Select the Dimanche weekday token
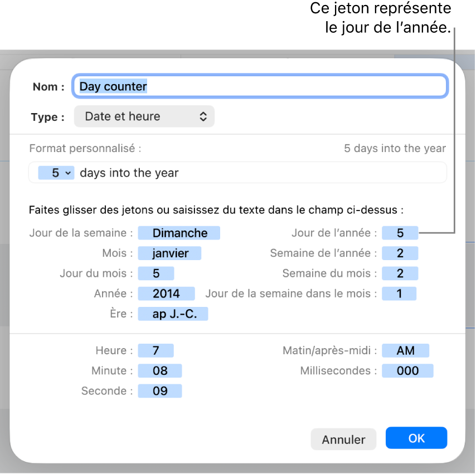Screen dimensions: 476x474 pos(179,233)
